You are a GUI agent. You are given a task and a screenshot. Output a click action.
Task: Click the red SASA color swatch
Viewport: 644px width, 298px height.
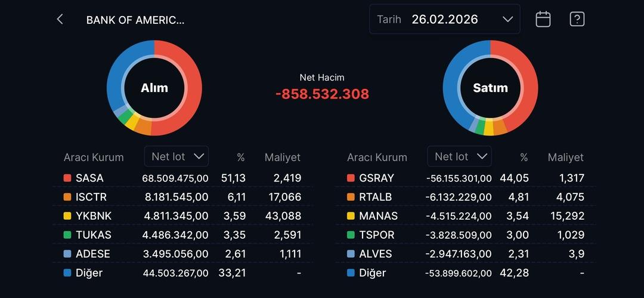click(x=67, y=178)
